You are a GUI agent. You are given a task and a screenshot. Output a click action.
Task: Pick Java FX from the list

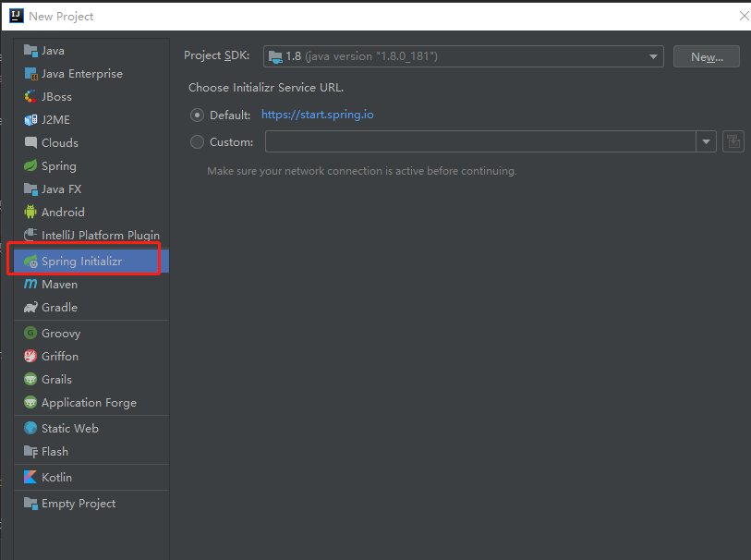(91, 189)
